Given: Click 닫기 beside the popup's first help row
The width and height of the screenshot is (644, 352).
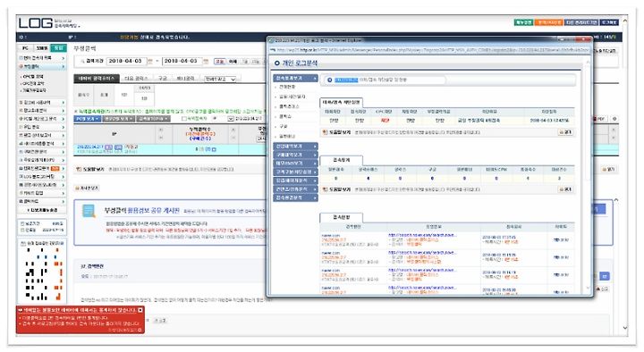Looking at the screenshot, I should 565,132.
